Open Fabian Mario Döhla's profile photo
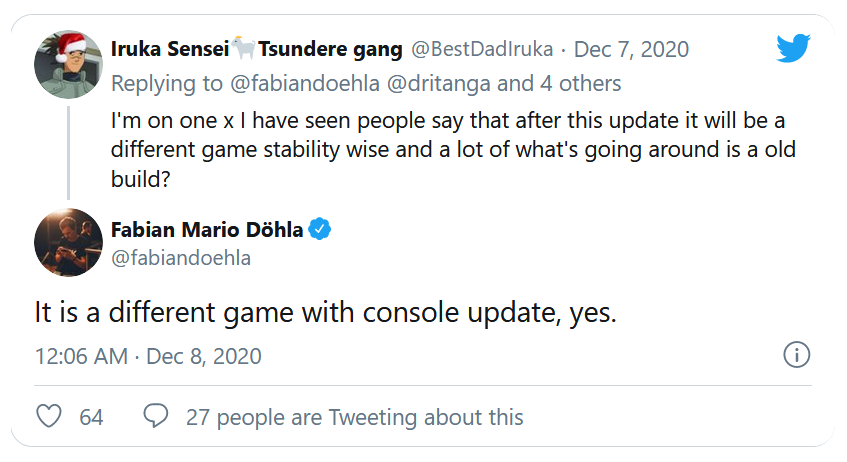847x462 pixels. 68,242
